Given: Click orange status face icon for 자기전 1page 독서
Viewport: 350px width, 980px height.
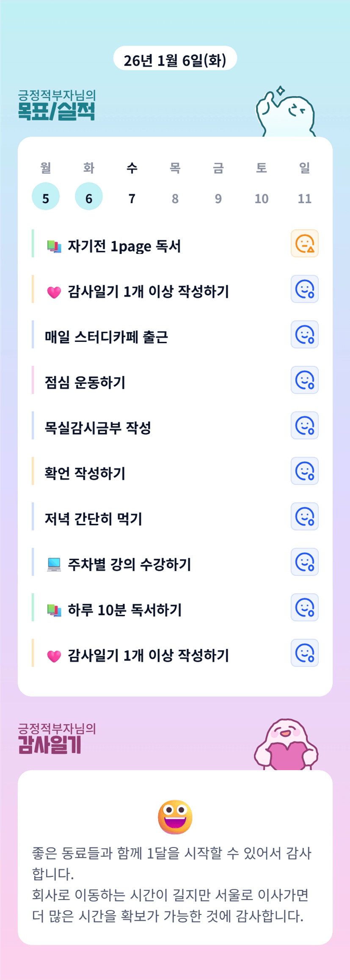Looking at the screenshot, I should pos(304,244).
